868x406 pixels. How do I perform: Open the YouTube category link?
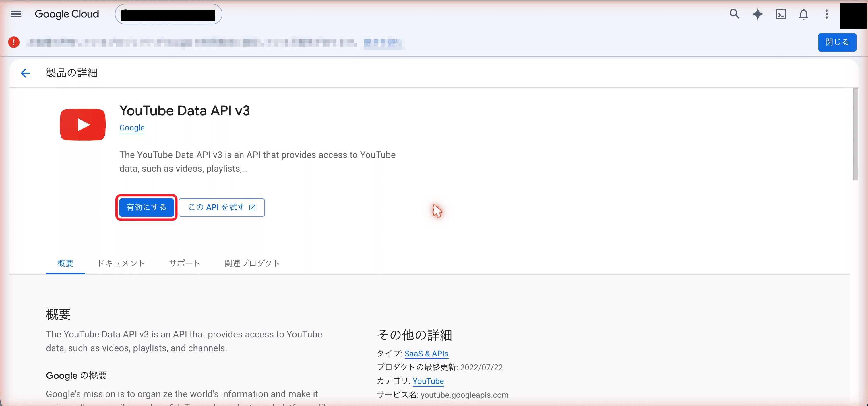428,381
